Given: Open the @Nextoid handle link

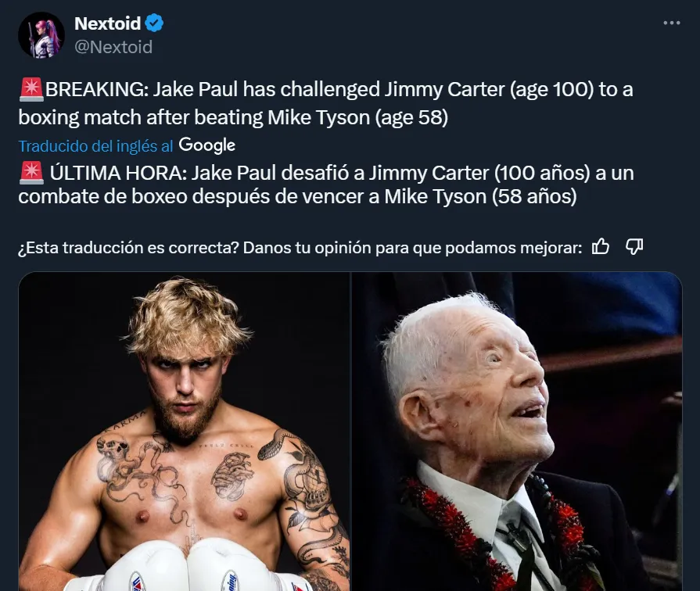Looking at the screenshot, I should (x=113, y=47).
